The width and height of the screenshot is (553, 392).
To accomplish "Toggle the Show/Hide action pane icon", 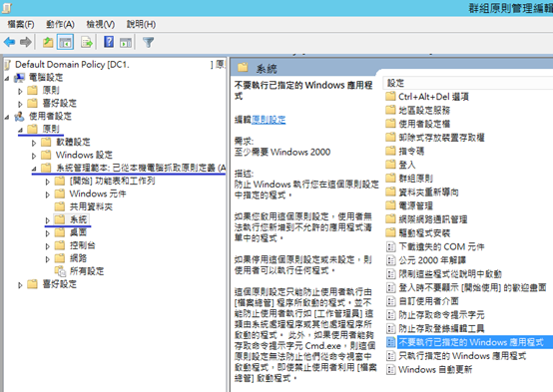I will click(126, 43).
